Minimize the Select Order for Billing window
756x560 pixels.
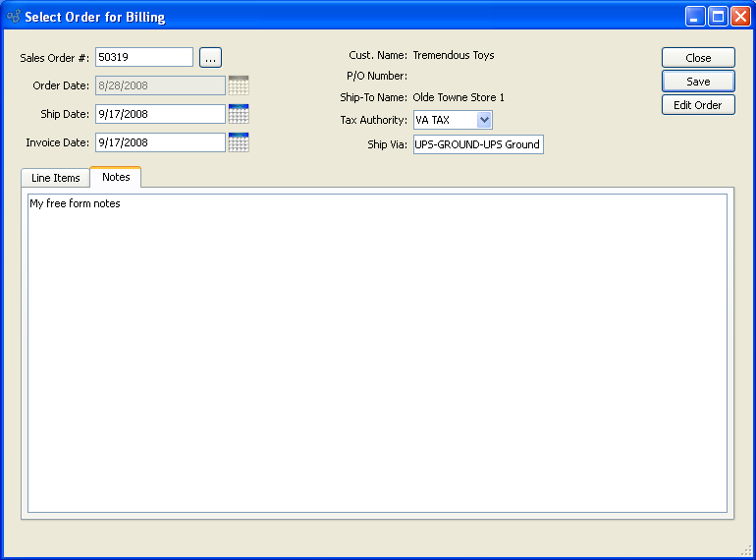(695, 17)
